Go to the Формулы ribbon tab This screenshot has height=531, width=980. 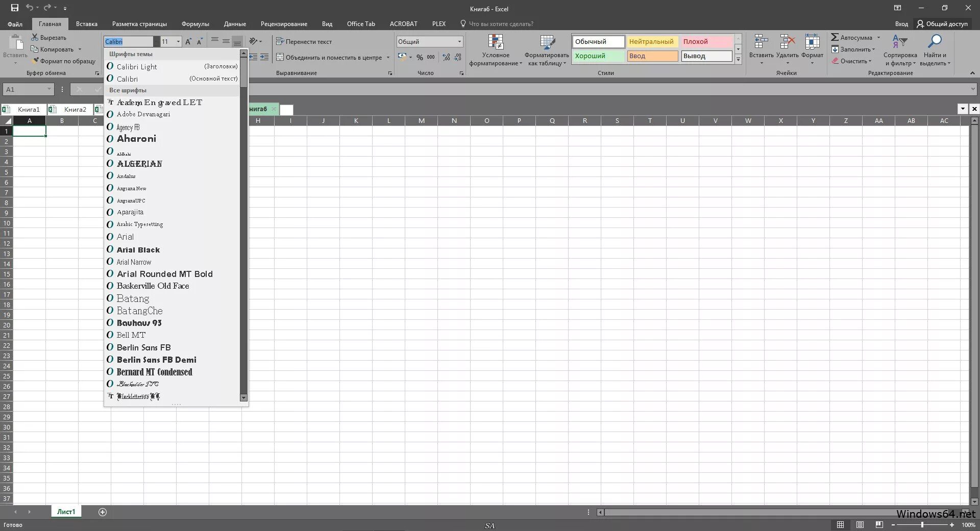point(195,23)
